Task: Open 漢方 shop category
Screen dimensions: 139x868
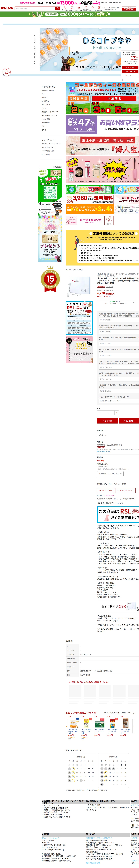Action: click(43, 94)
